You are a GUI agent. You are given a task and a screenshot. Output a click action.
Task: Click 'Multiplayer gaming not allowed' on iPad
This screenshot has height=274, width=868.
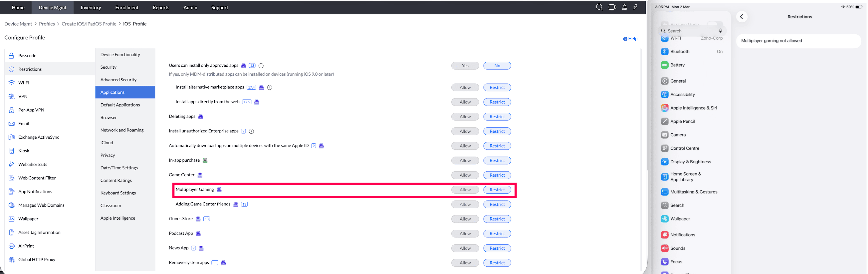click(x=771, y=41)
